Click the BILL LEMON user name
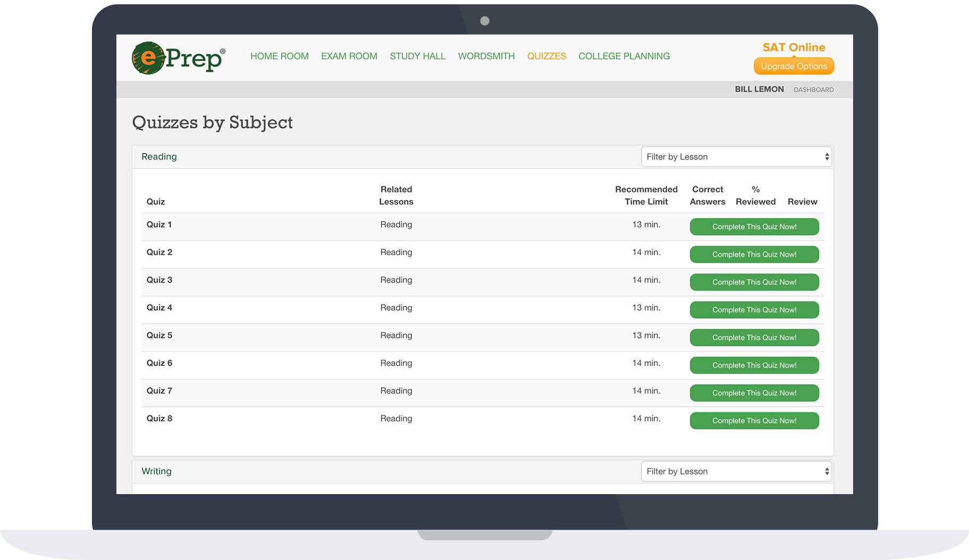This screenshot has width=969, height=560. tap(759, 89)
